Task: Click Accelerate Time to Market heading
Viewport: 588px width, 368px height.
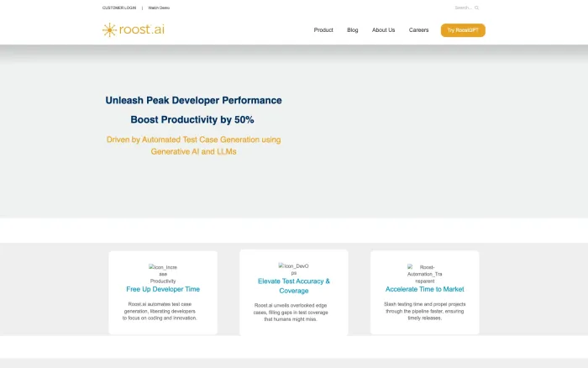Action: 424,289
